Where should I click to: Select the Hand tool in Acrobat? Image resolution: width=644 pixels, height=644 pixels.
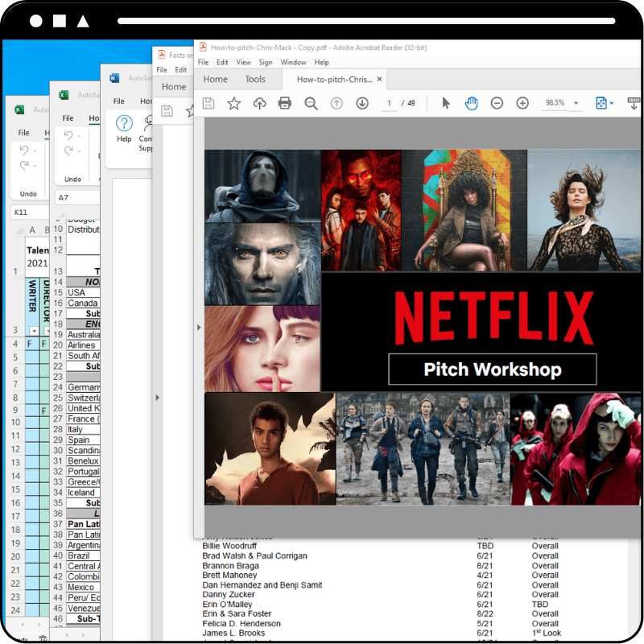[472, 103]
